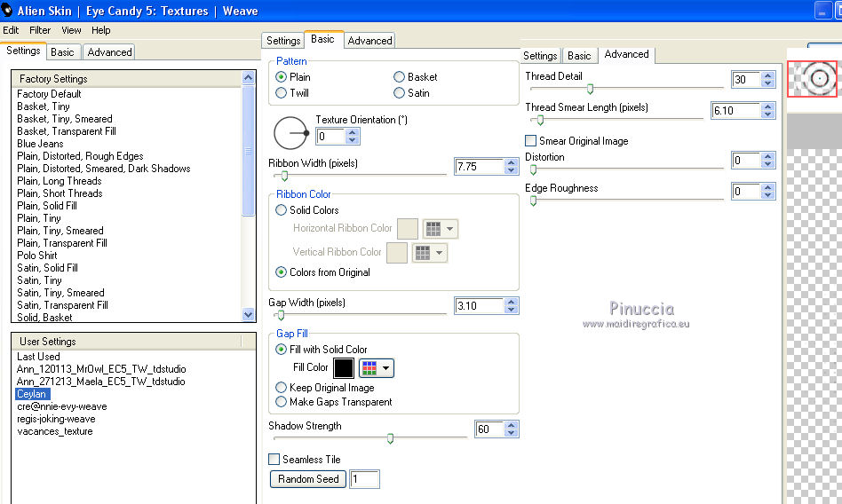Click the navigator preview thumbnail
842x504 pixels.
pos(812,79)
